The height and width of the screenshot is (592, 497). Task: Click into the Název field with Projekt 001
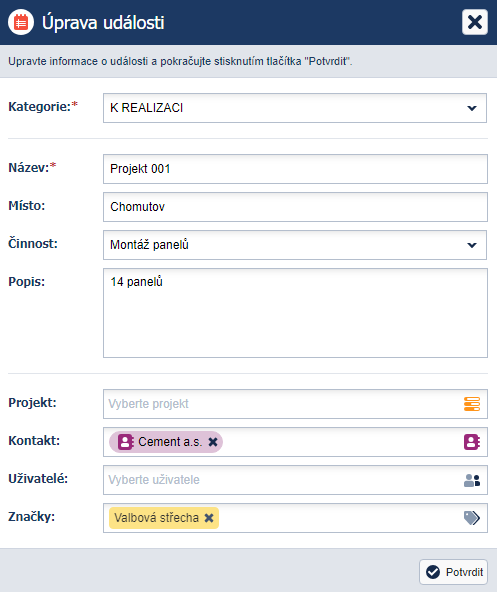[x=295, y=169]
